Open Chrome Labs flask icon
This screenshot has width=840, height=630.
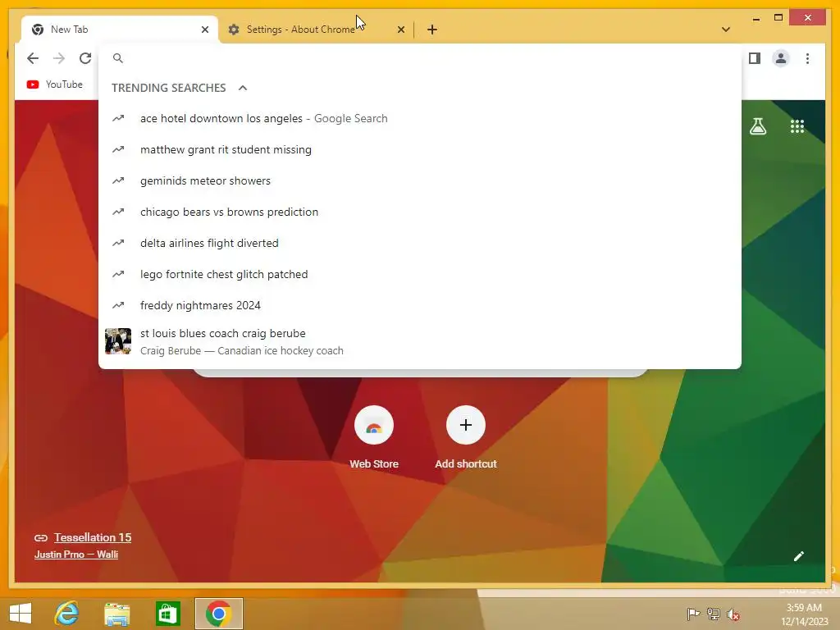(757, 126)
